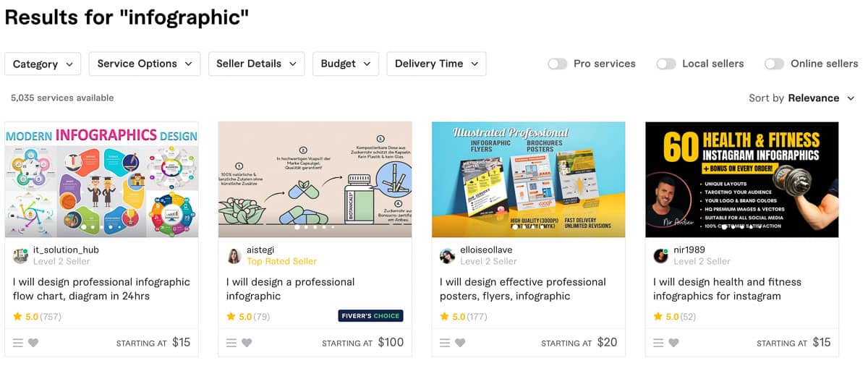
Task: Expand the Seller Details filter
Action: click(x=257, y=64)
